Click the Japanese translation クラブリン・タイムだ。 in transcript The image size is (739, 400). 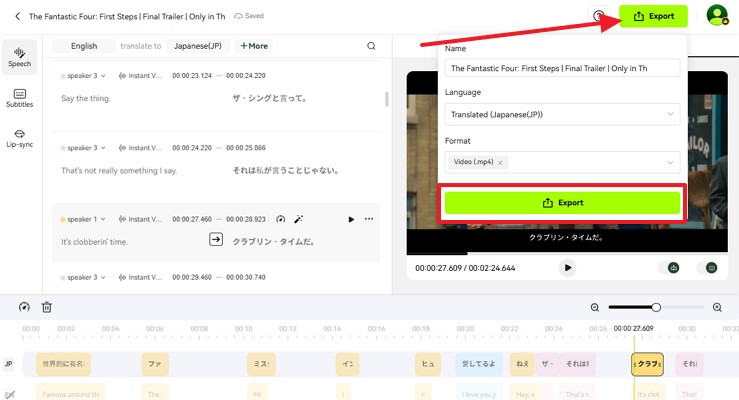(x=274, y=242)
